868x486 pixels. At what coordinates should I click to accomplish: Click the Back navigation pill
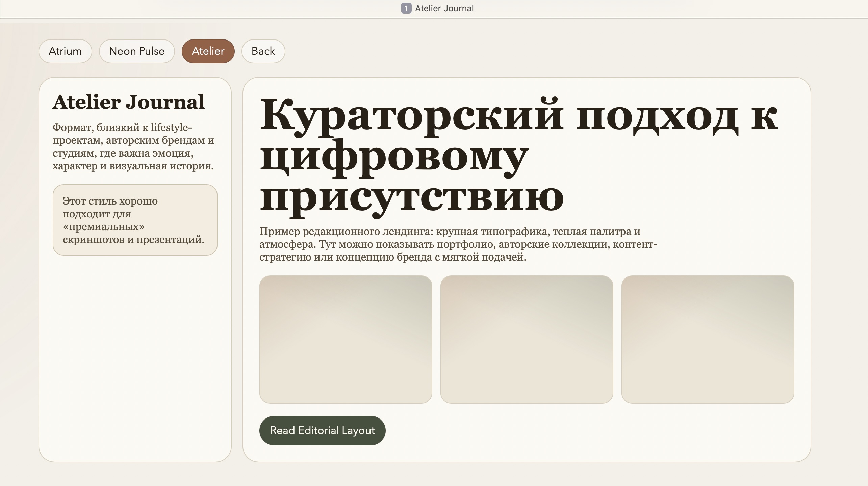263,51
